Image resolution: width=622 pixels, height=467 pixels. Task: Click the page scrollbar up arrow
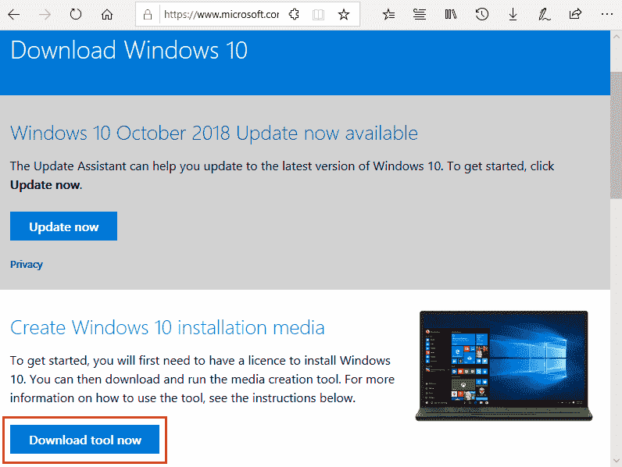[616, 37]
